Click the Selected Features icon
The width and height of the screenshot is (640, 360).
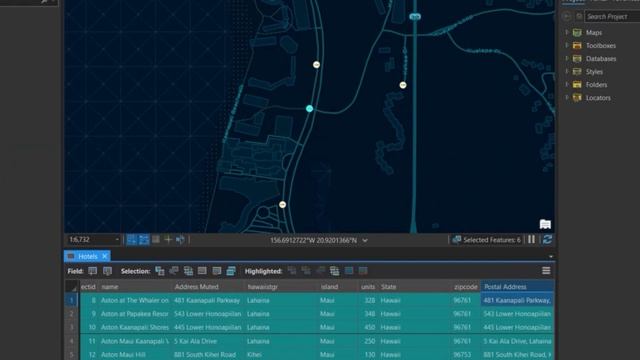[x=457, y=240]
